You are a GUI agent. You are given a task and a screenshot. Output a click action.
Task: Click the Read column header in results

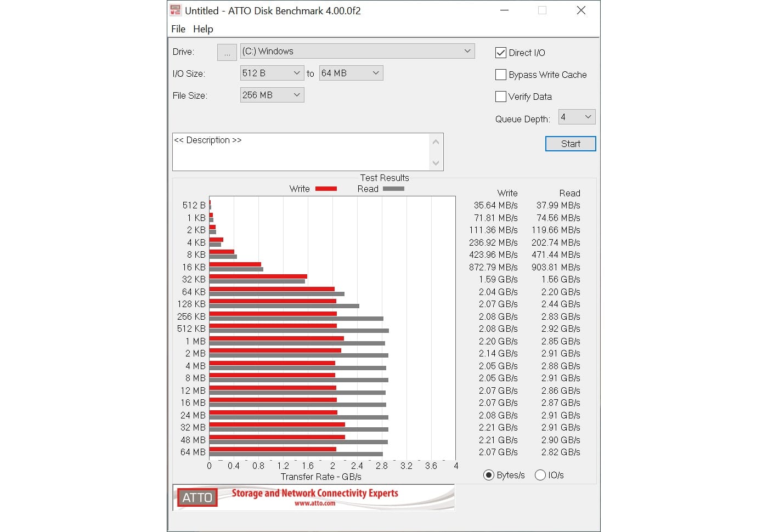point(570,193)
